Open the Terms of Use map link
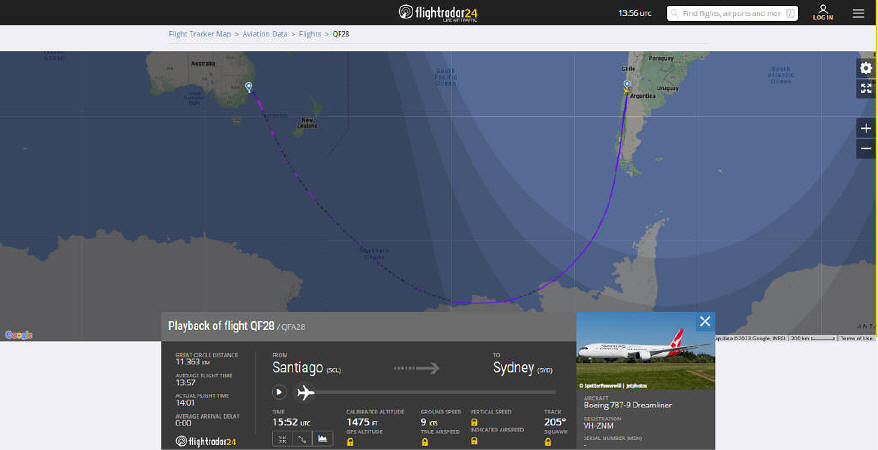This screenshot has width=878, height=450. pos(856,338)
